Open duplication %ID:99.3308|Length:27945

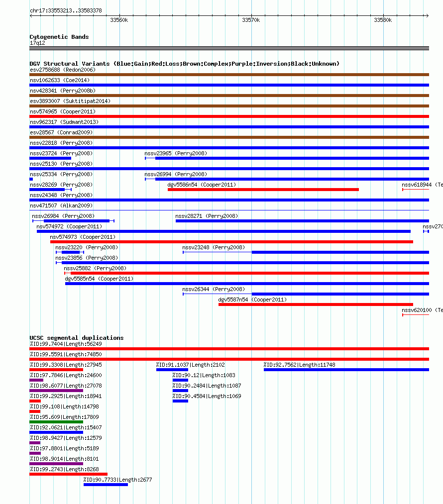coord(56,370)
